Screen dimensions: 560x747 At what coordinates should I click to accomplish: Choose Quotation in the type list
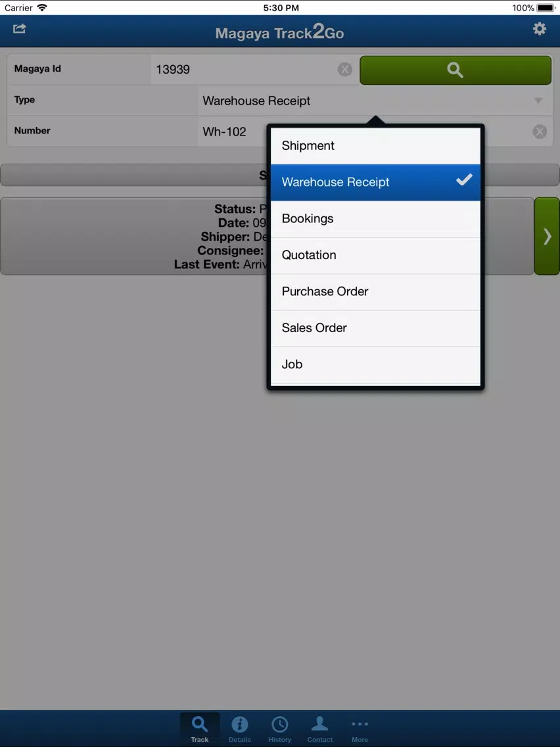tap(375, 255)
